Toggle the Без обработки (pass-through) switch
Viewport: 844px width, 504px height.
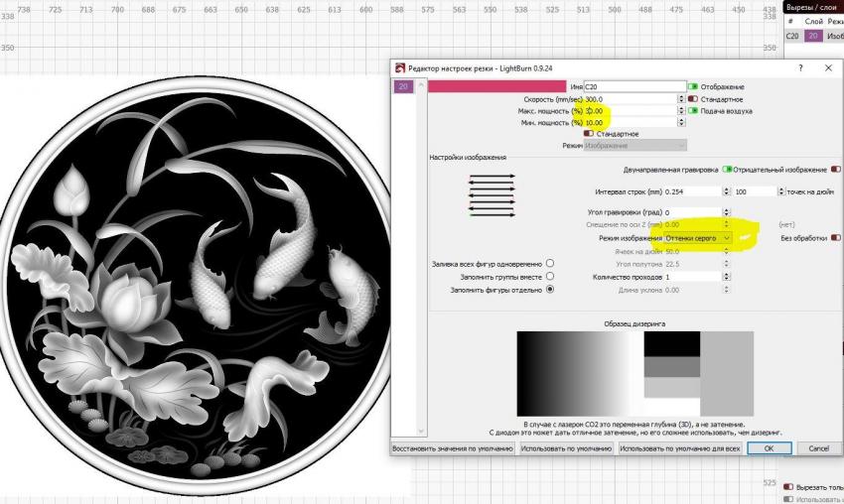coord(835,238)
